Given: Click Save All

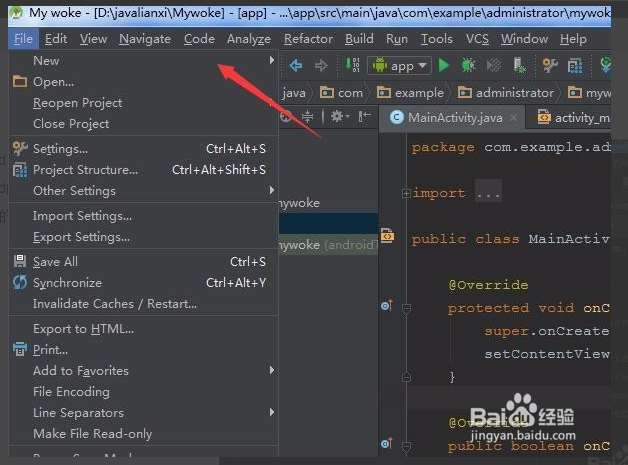Looking at the screenshot, I should [x=143, y=262].
